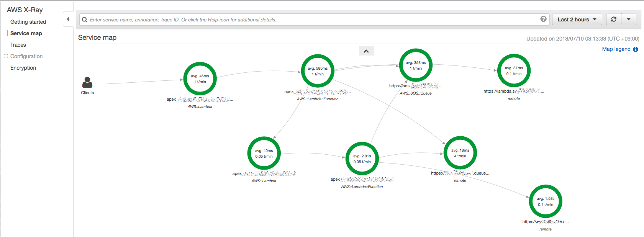The width and height of the screenshot is (644, 237).
Task: Collapse the left navigation sidebar
Action: pos(68,19)
